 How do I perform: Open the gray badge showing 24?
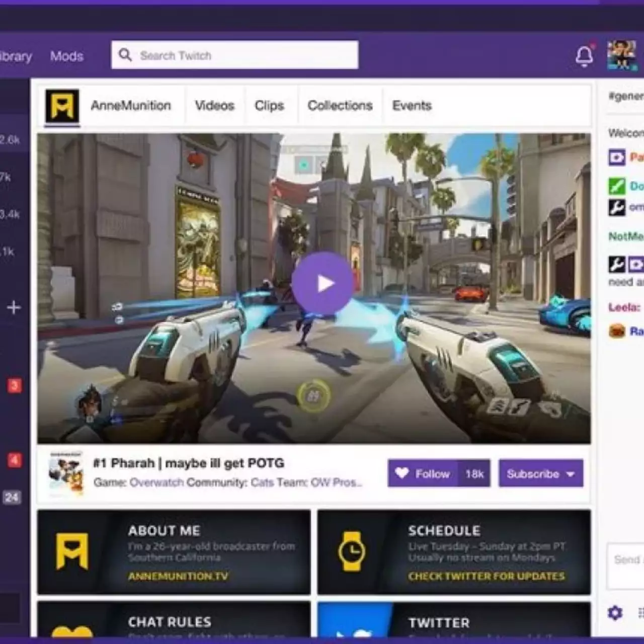(12, 498)
